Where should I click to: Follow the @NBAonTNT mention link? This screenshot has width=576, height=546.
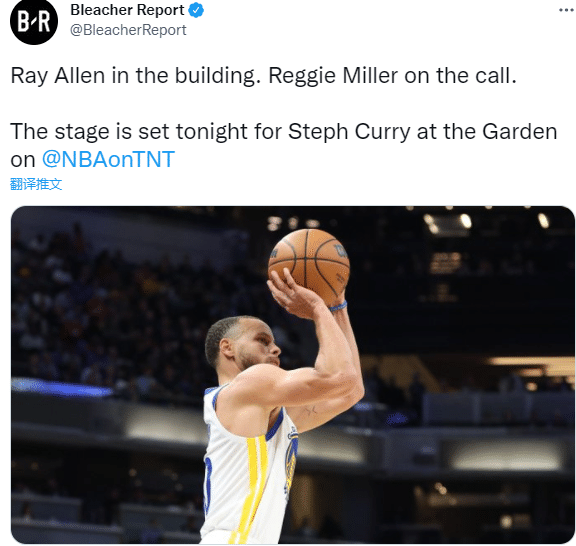108,159
